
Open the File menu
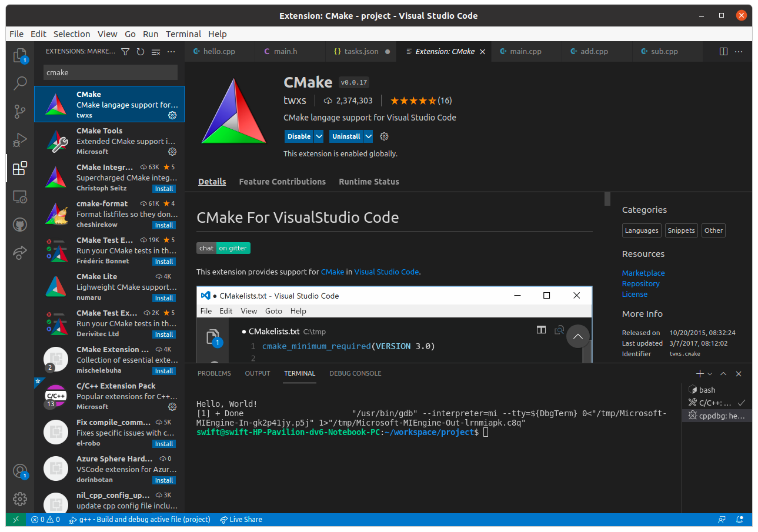(x=16, y=34)
